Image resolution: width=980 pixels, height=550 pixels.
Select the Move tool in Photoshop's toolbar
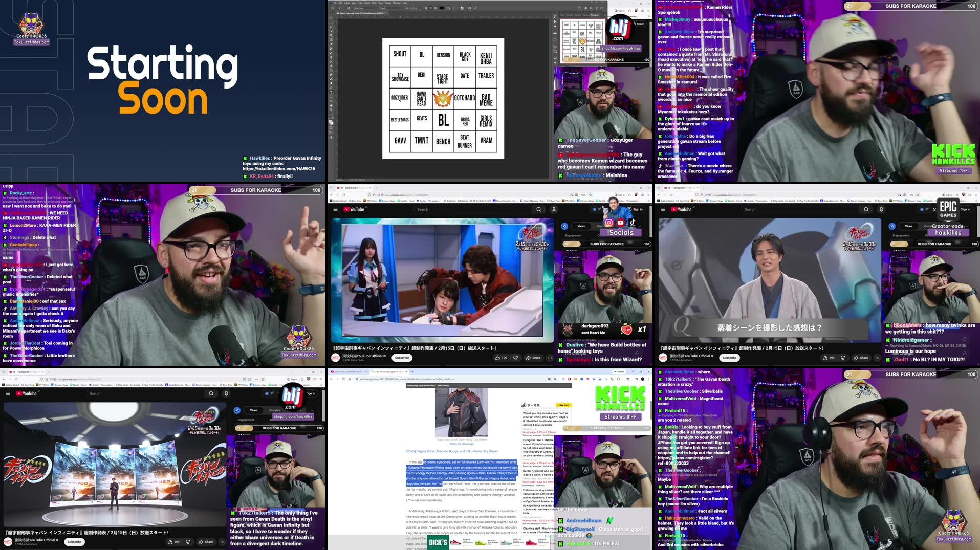(x=331, y=17)
